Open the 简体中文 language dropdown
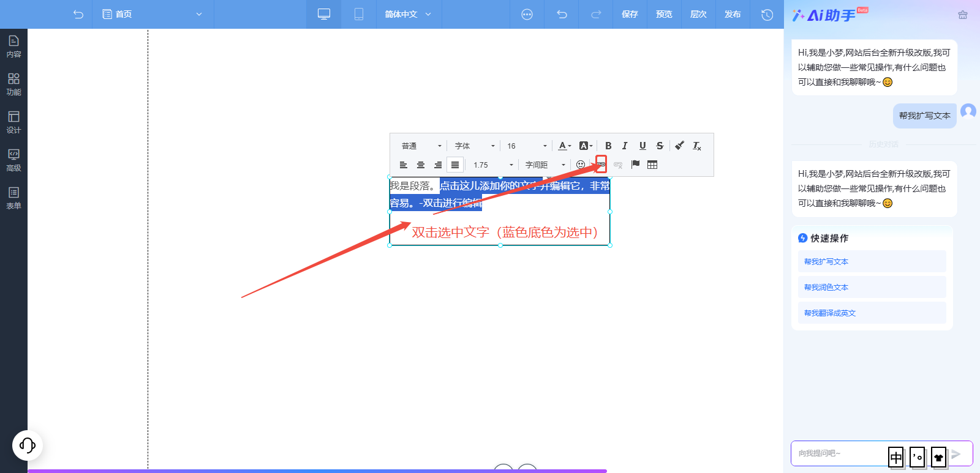 point(408,14)
